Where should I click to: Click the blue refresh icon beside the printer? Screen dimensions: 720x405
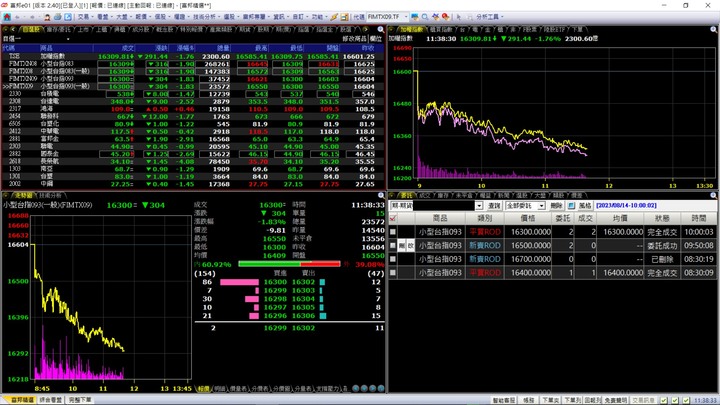point(68,17)
